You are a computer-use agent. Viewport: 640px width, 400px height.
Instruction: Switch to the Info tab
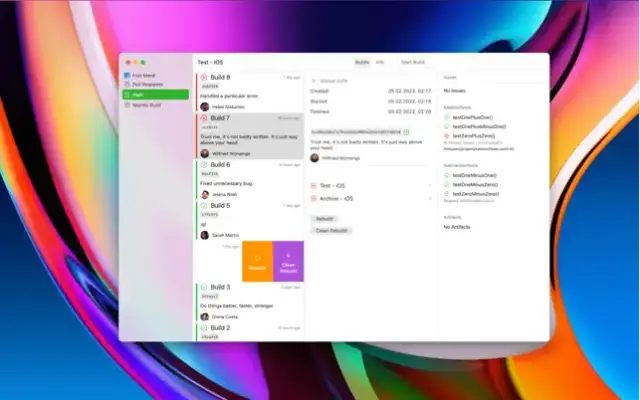(380, 62)
